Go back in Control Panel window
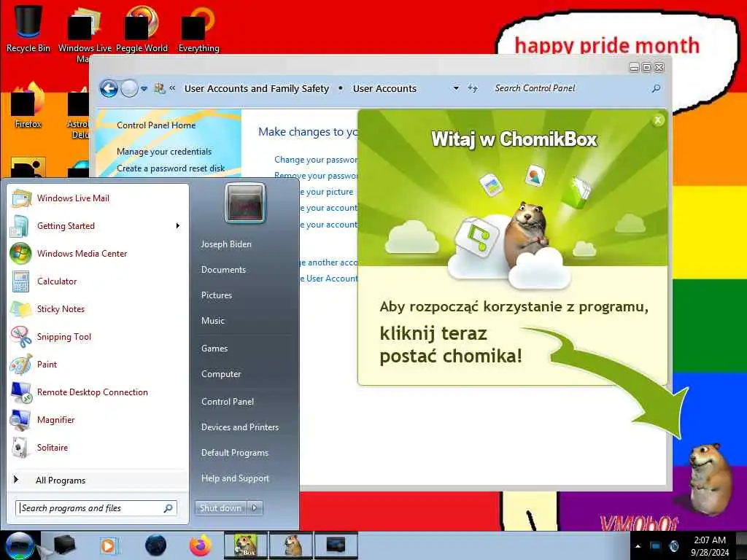Image resolution: width=747 pixels, height=560 pixels. 109,88
